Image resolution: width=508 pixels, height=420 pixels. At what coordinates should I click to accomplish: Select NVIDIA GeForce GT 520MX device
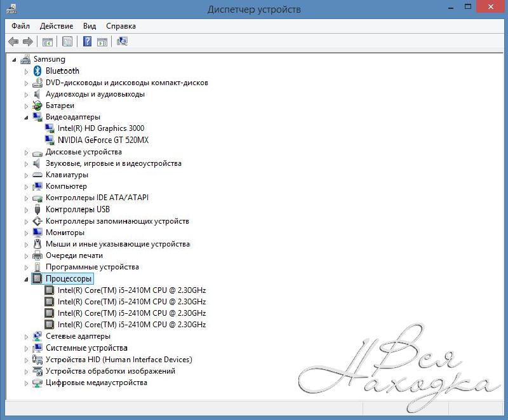click(x=103, y=140)
